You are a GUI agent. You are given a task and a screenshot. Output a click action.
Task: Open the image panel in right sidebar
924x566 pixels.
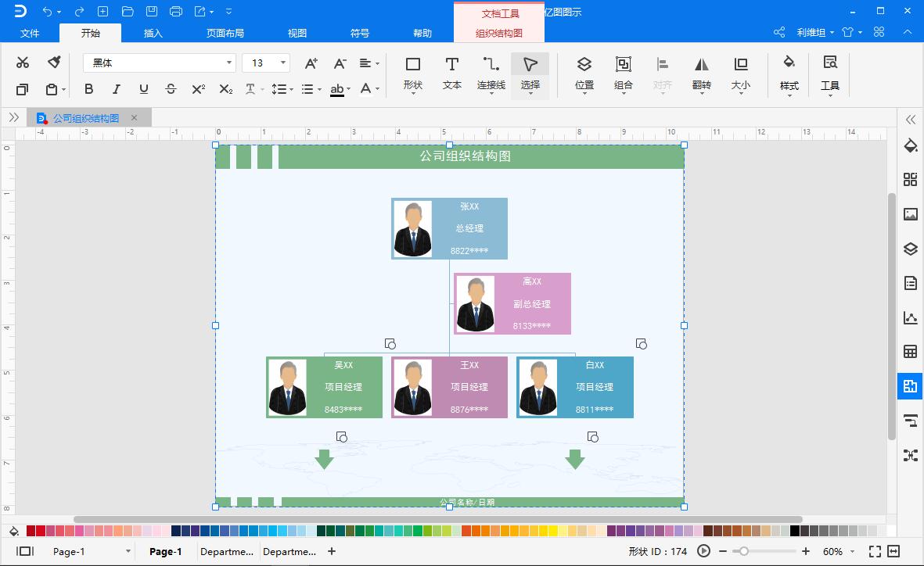911,213
